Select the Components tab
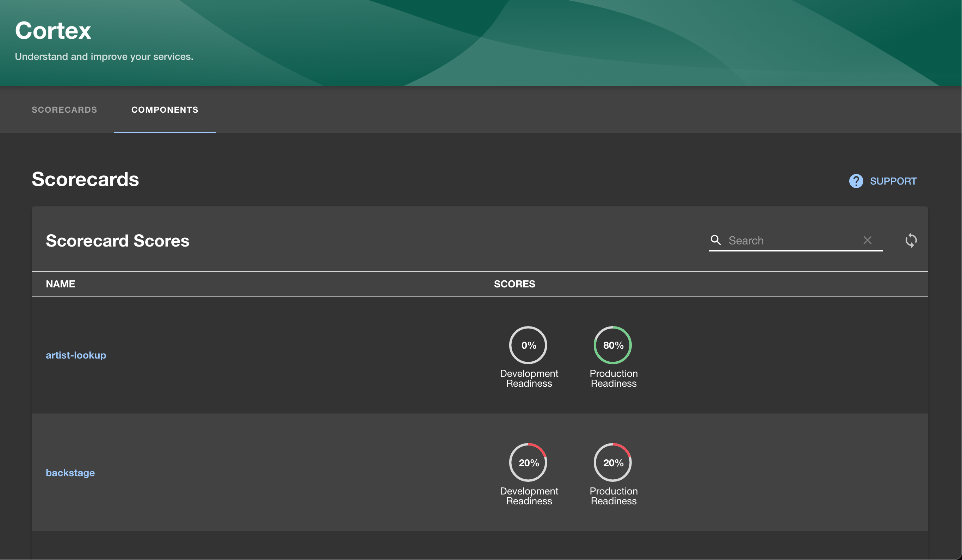This screenshot has height=560, width=962. click(x=165, y=110)
